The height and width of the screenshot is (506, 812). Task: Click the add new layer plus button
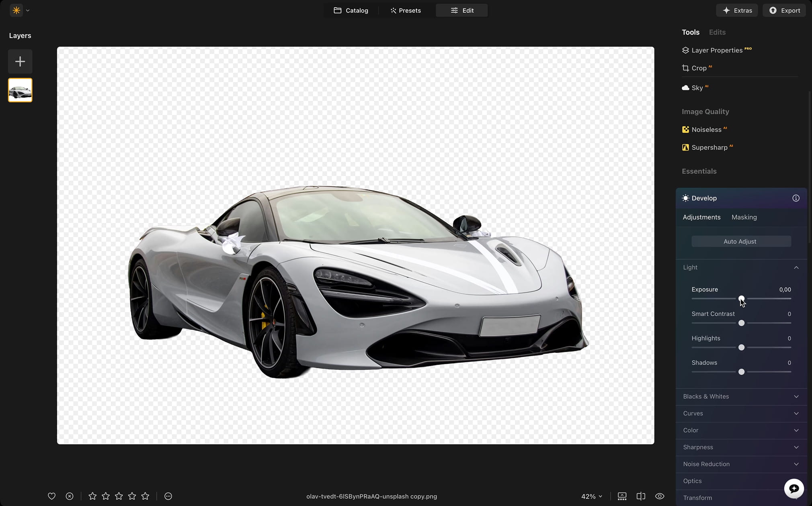[20, 61]
